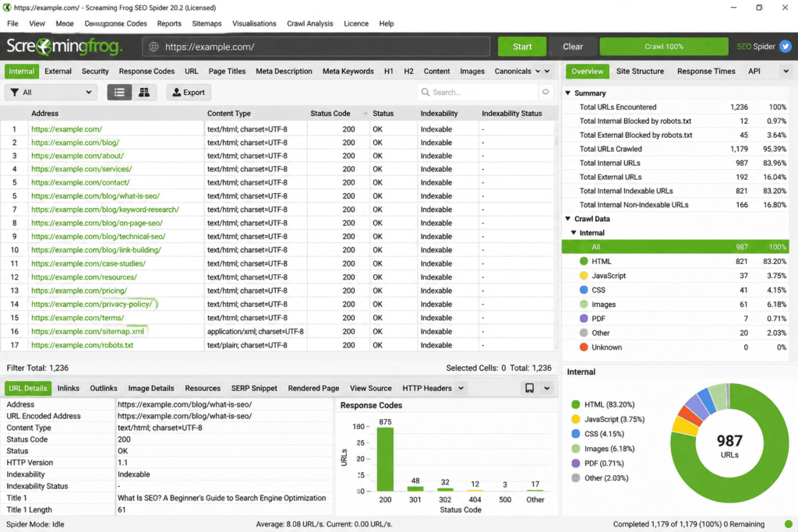Image resolution: width=798 pixels, height=532 pixels.
Task: Select the Images row in Crawl Data
Action: tap(676, 304)
